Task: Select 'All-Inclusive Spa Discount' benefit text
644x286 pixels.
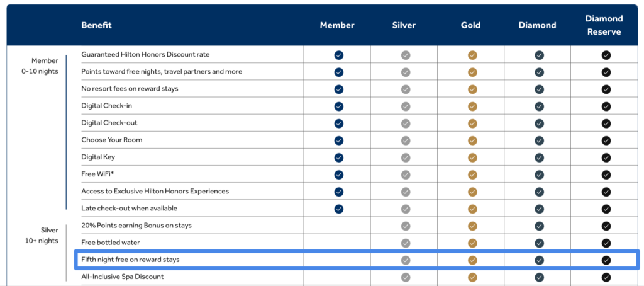Action: click(x=123, y=277)
